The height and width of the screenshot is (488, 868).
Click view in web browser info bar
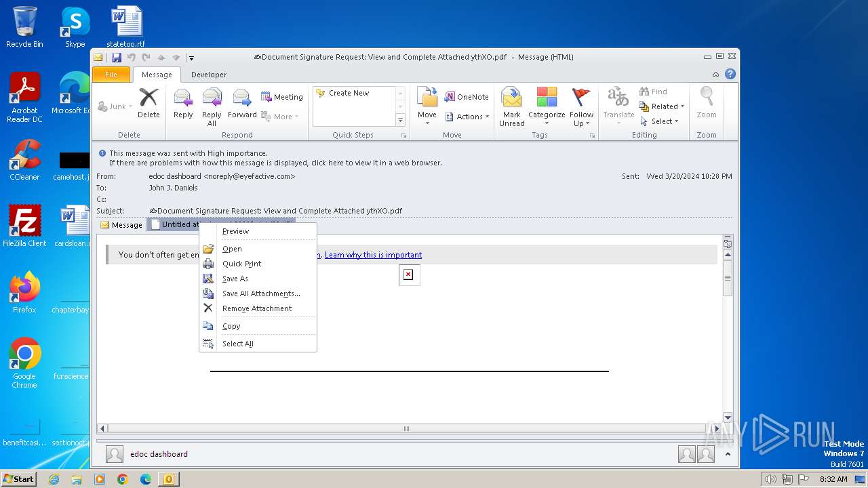tap(275, 163)
